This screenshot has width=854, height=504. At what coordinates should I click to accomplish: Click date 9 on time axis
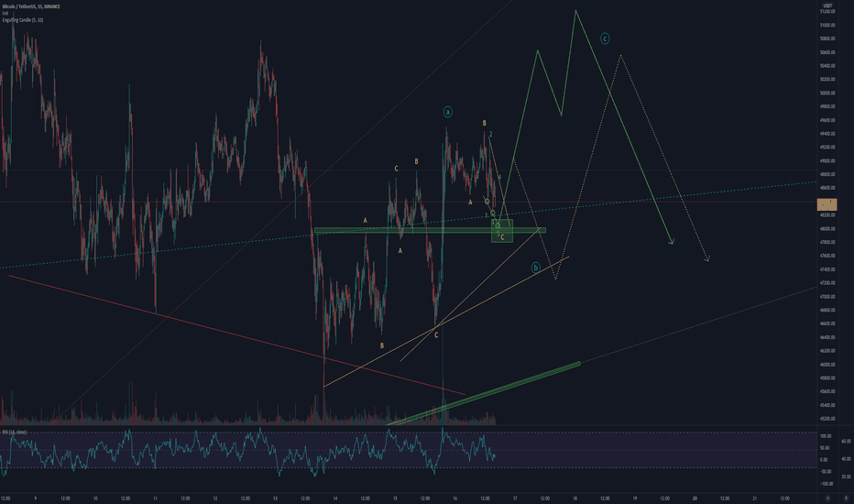click(36, 498)
